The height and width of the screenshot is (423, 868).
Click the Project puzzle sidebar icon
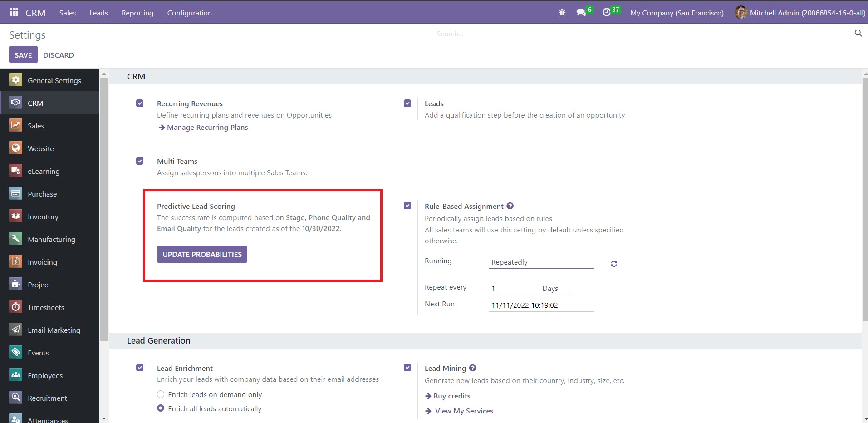click(x=16, y=284)
